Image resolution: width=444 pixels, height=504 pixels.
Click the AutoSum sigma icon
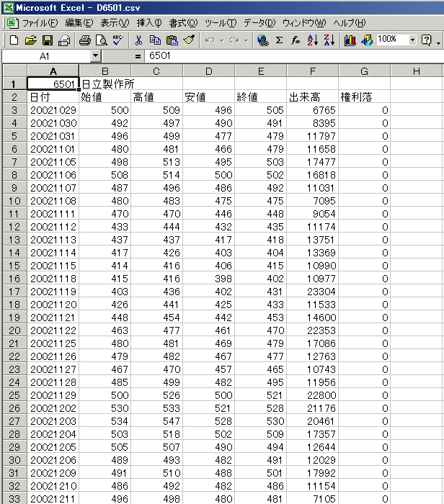[x=279, y=40]
